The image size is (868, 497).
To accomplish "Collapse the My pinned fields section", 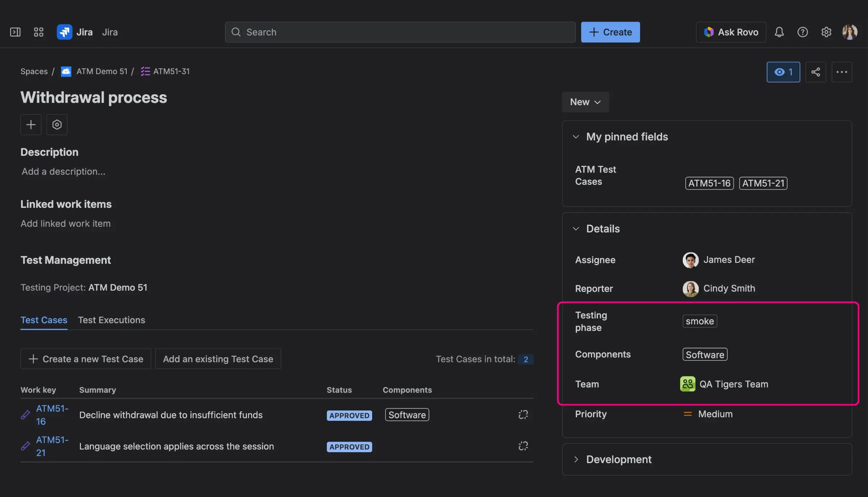I will coord(576,137).
